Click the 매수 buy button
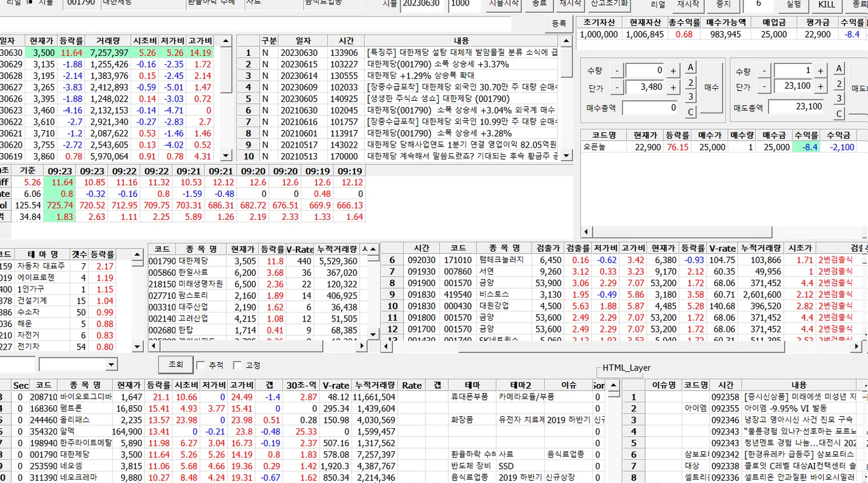868x483 pixels. click(711, 87)
